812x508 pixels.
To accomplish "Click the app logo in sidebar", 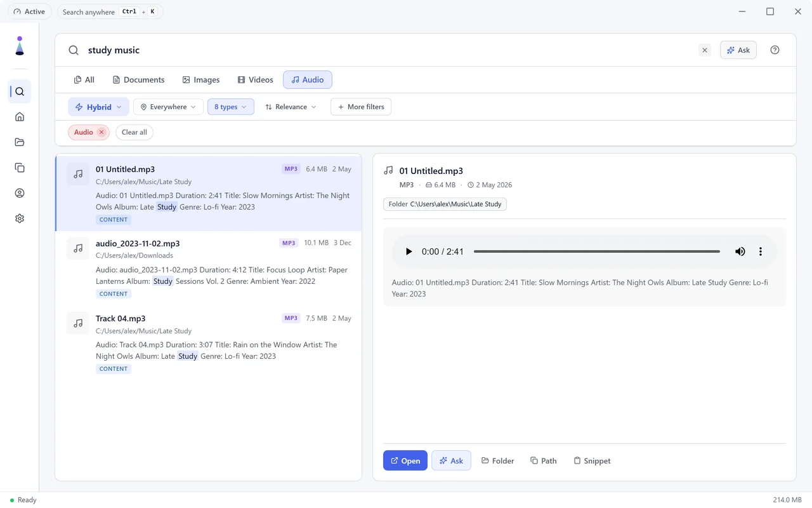I will 20,46.
